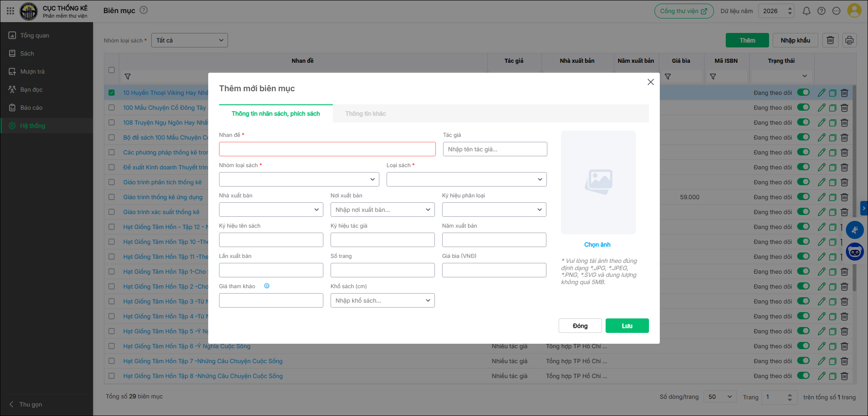Toggle off status for Giáo trình xác suất thống kê
Image resolution: width=868 pixels, height=416 pixels.
click(x=803, y=212)
